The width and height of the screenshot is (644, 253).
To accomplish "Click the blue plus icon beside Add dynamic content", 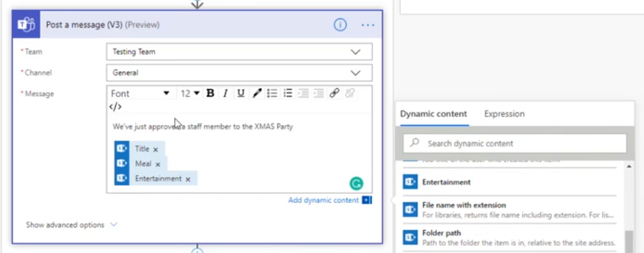I will point(367,200).
